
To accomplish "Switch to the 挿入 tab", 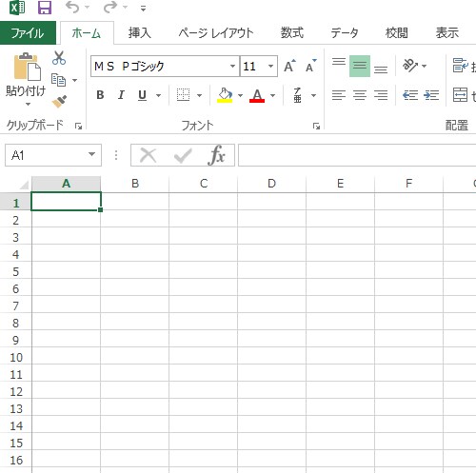I will (x=140, y=33).
